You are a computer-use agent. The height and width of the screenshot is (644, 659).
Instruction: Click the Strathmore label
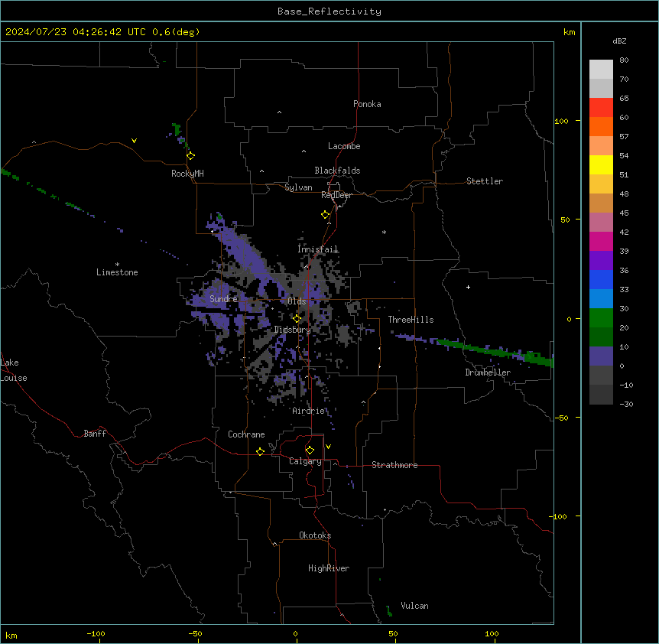pyautogui.click(x=394, y=465)
